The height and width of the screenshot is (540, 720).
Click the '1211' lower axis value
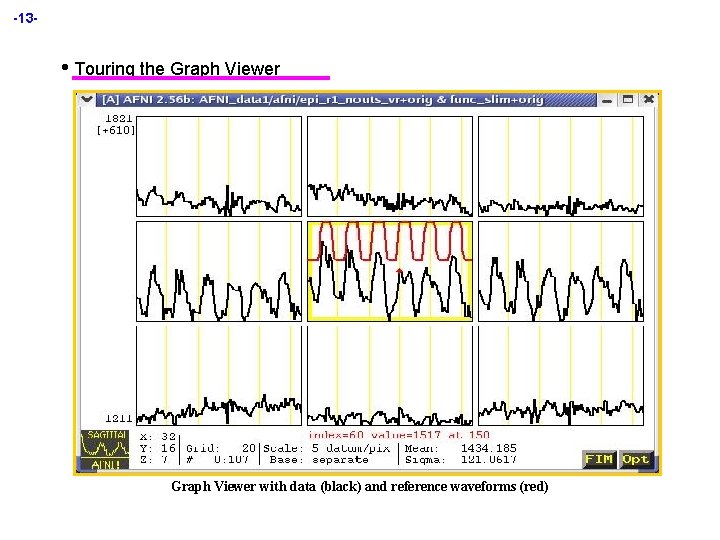tap(118, 418)
